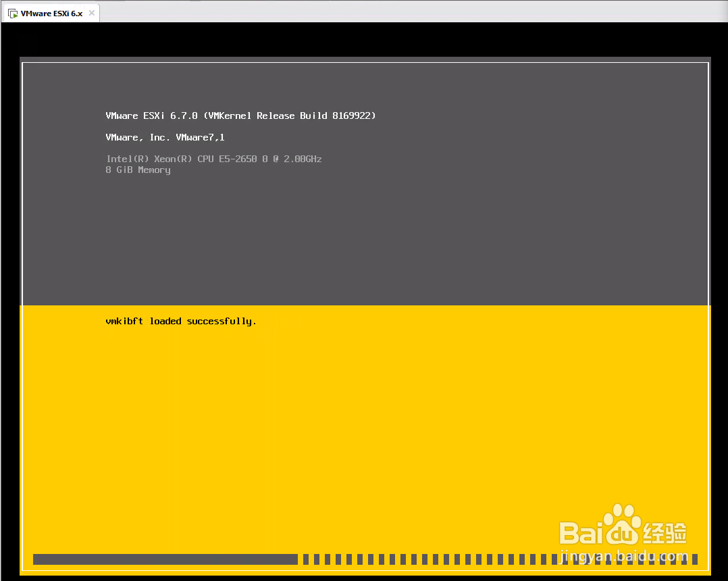This screenshot has height=581, width=728.
Task: Close the VMware ESXi 6.x tab
Action: pos(92,13)
